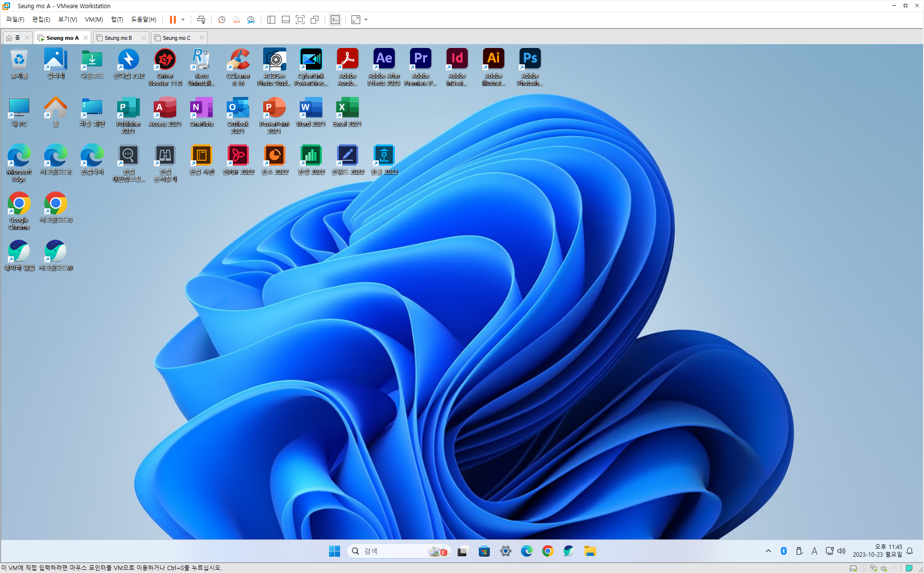Open the Snapshot Manager icon

pyautogui.click(x=251, y=20)
